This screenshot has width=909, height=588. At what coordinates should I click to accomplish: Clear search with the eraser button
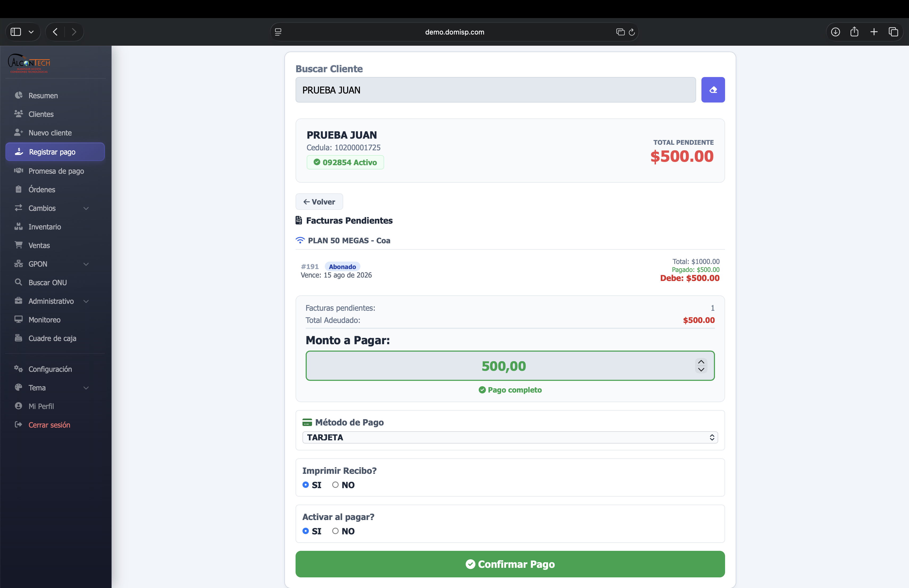(x=713, y=90)
